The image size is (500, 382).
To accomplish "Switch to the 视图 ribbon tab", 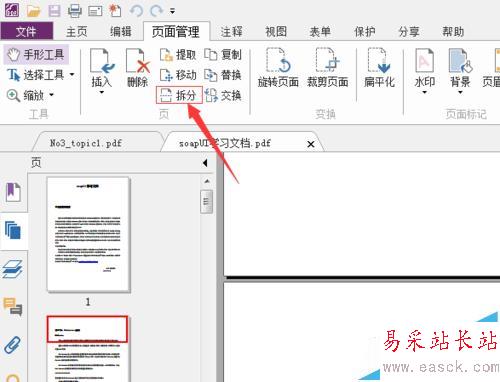I will tap(276, 32).
